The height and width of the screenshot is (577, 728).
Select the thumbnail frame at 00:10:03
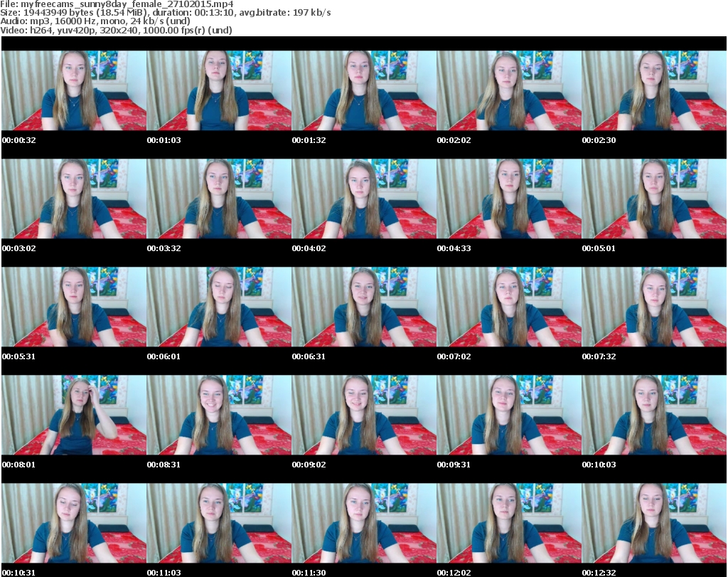pos(654,415)
